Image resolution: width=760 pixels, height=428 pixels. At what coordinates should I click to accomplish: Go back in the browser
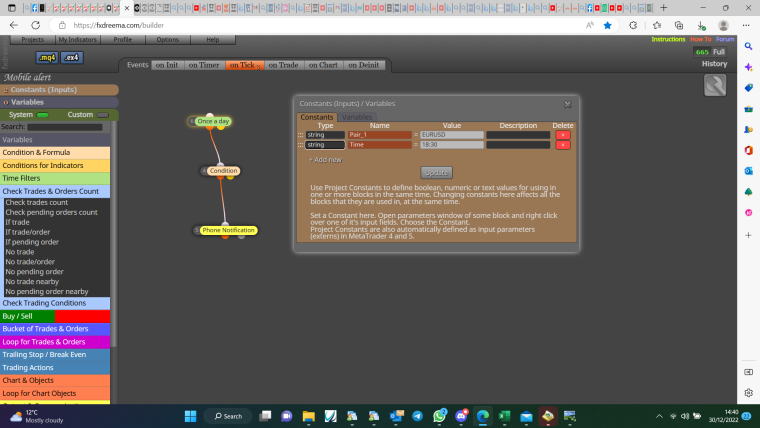pos(14,25)
